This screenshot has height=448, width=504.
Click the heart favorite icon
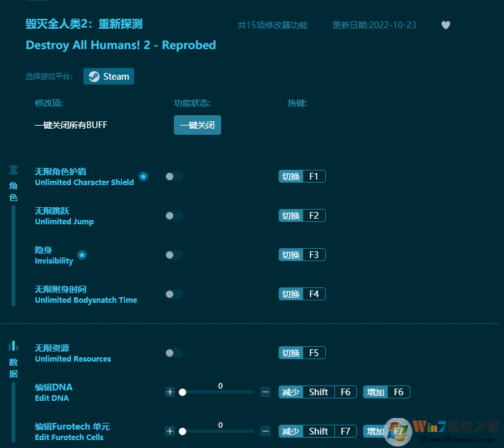[x=445, y=25]
